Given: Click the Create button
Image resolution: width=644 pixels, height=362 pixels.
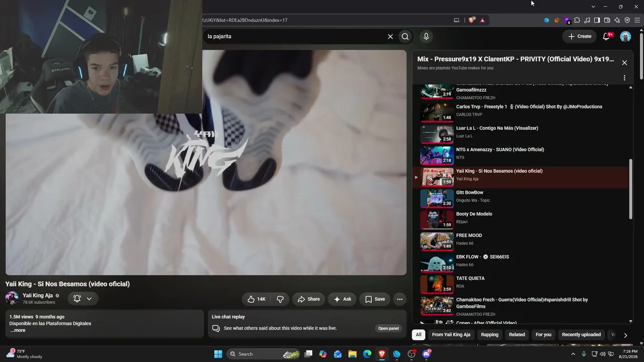Looking at the screenshot, I should pos(580,36).
